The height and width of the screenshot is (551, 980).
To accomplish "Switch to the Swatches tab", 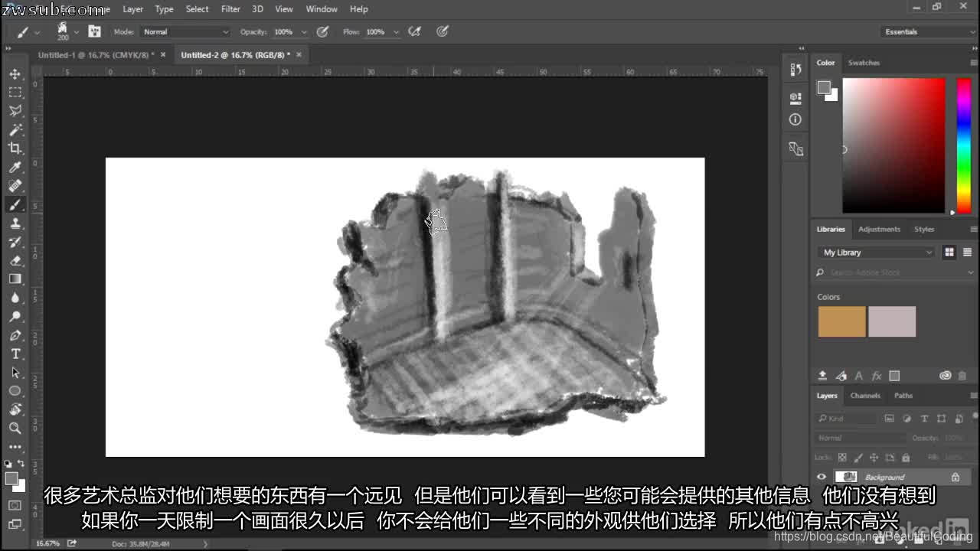I will click(864, 63).
